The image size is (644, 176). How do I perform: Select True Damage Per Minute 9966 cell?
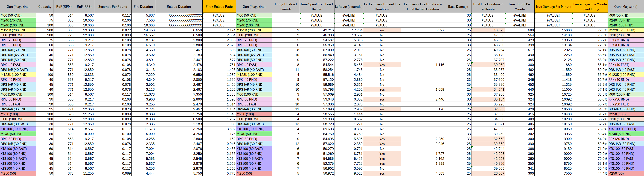[x=553, y=134]
